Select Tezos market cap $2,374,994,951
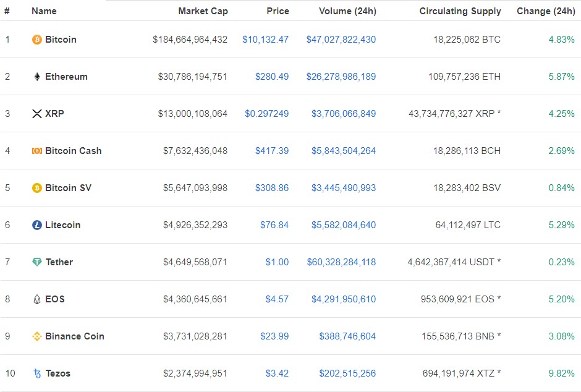 click(x=195, y=373)
